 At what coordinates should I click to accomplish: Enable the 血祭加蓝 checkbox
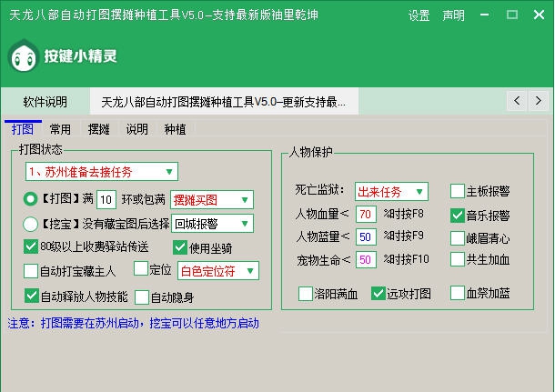[x=458, y=293]
